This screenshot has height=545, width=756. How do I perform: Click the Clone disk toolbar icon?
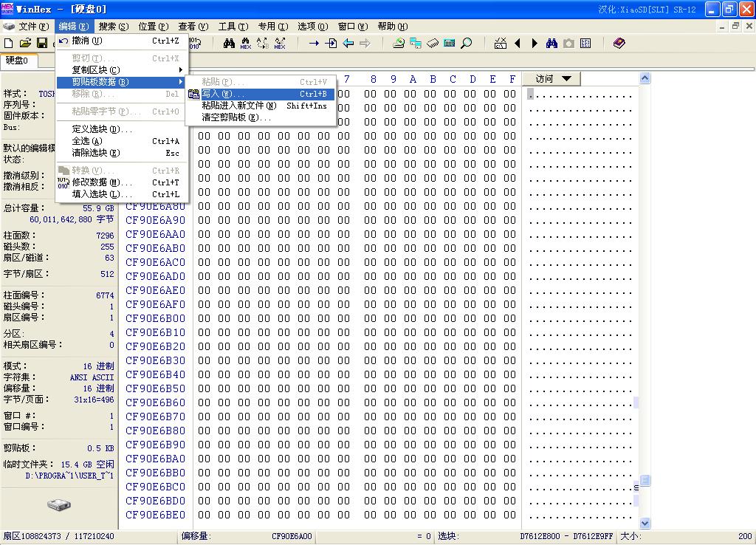(x=416, y=44)
